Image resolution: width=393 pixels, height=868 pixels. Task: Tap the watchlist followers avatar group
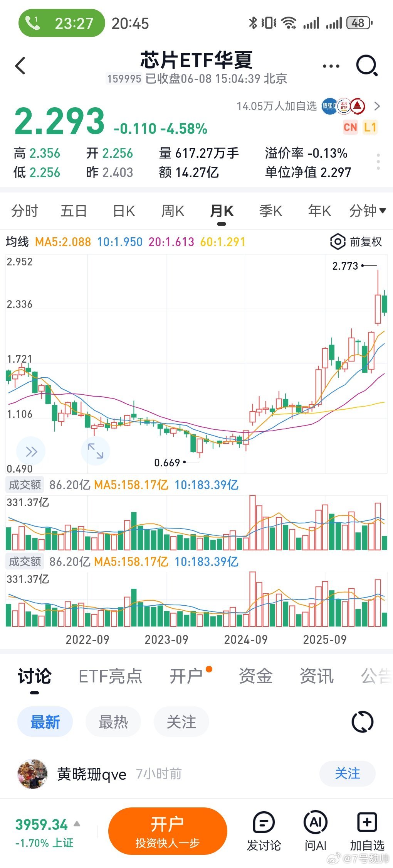point(343,106)
